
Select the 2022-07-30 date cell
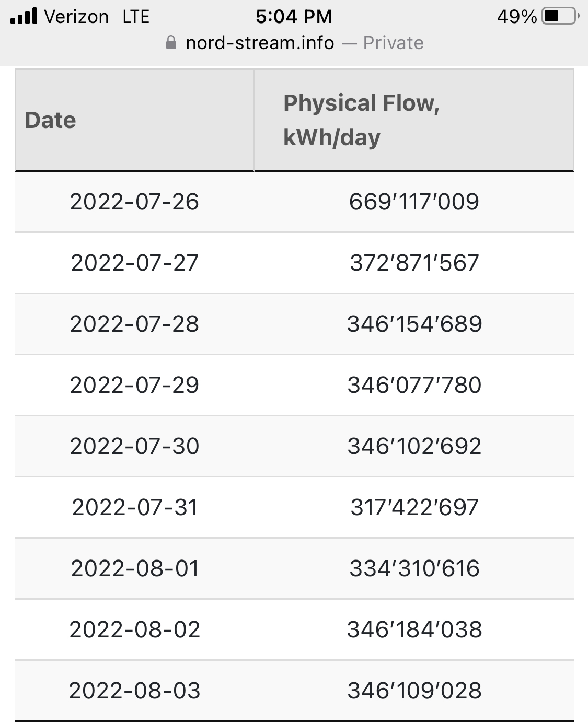click(x=134, y=446)
